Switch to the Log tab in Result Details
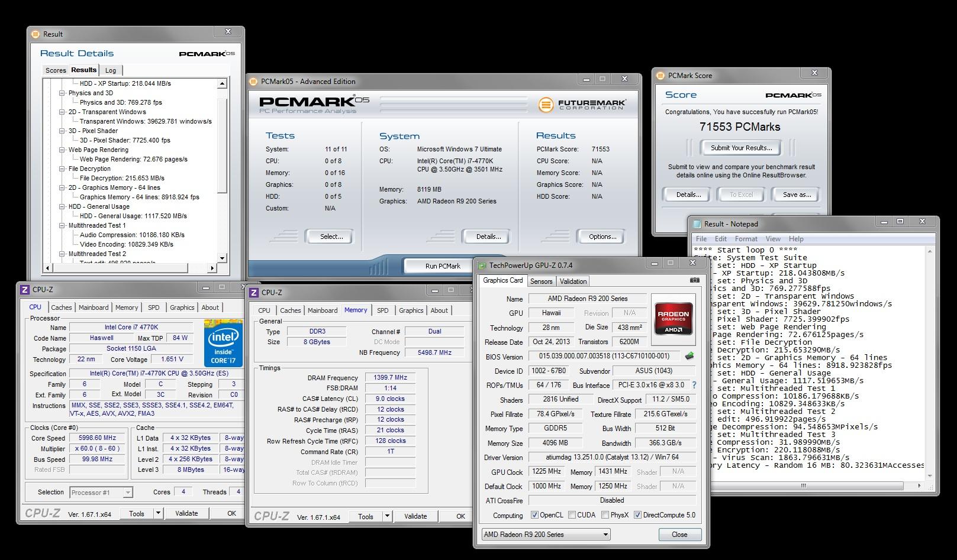Screen dimensions: 957x560 (111, 70)
